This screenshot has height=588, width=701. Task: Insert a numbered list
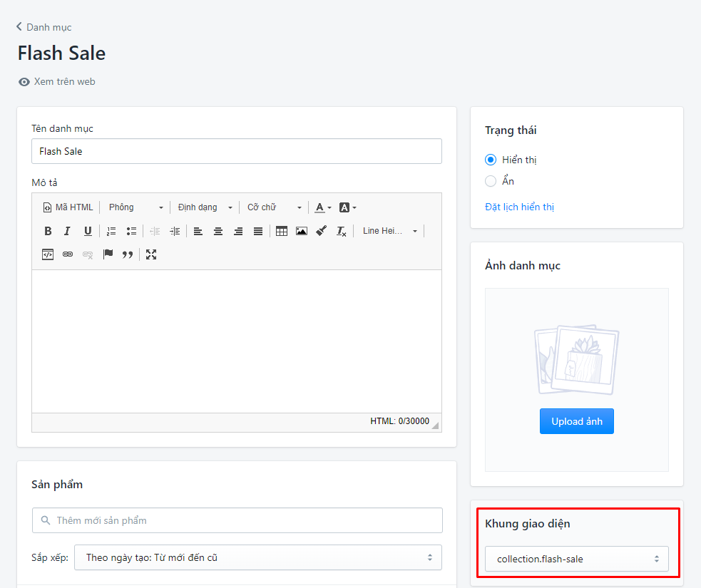point(111,231)
